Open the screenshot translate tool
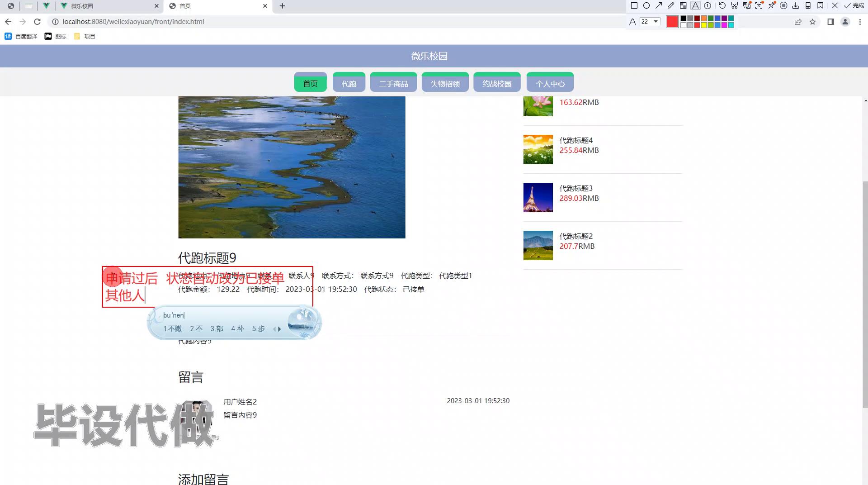The width and height of the screenshot is (868, 485). 747,5
